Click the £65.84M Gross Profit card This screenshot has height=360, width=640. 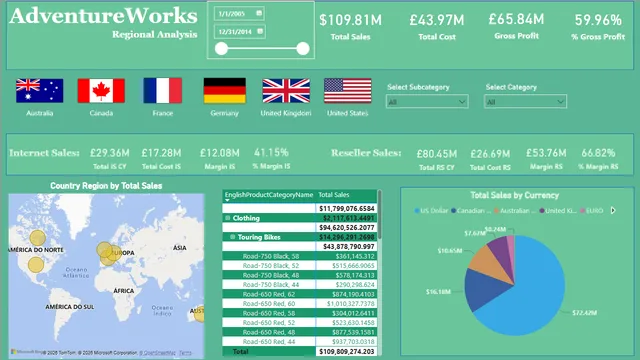(x=516, y=26)
